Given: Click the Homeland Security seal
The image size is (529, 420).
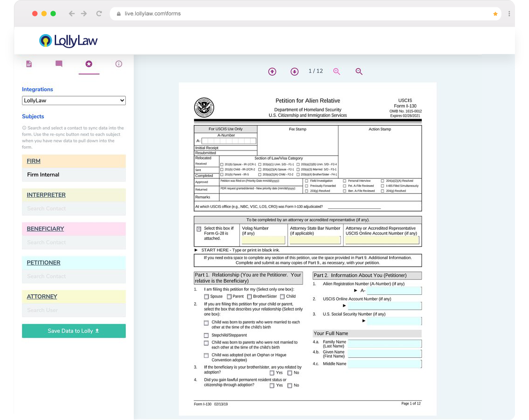Looking at the screenshot, I should [x=204, y=107].
